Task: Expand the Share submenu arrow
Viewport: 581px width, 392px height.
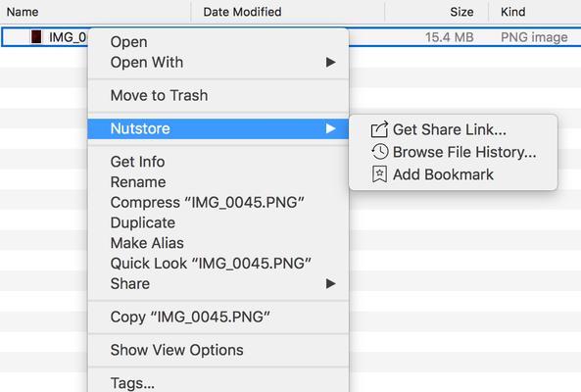Action: coord(331,283)
